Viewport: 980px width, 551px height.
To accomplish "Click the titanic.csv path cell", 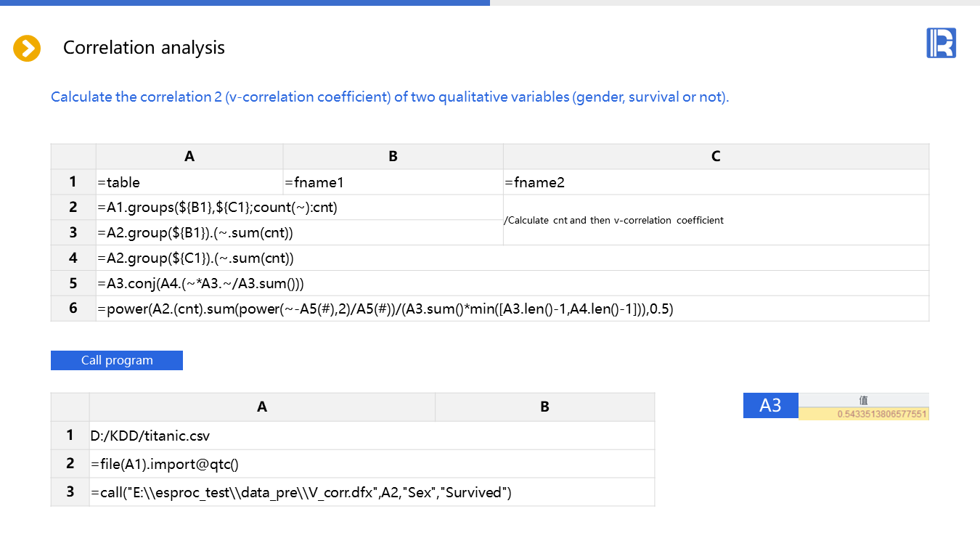I will tap(371, 436).
